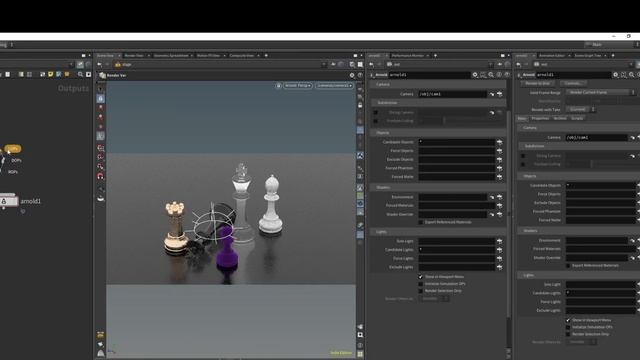The height and width of the screenshot is (360, 640).
Task: Click highlighted blue tool in viewport left toolbar
Action: [x=100, y=98]
